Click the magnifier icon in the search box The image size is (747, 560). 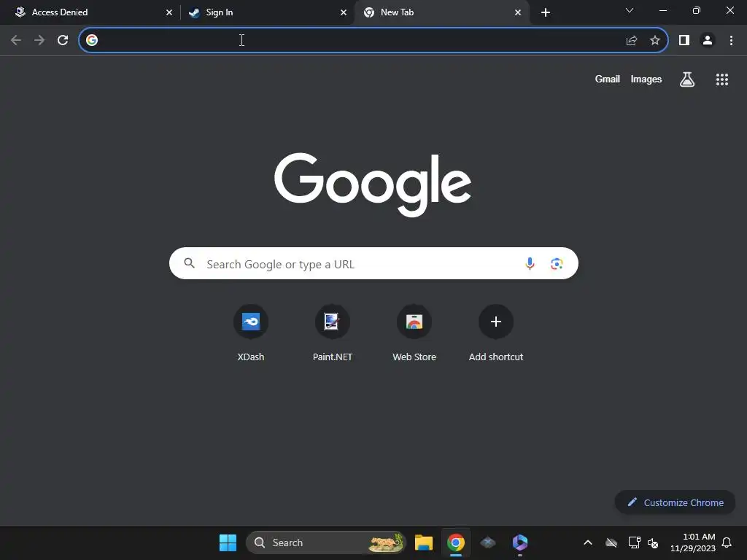[x=189, y=262]
